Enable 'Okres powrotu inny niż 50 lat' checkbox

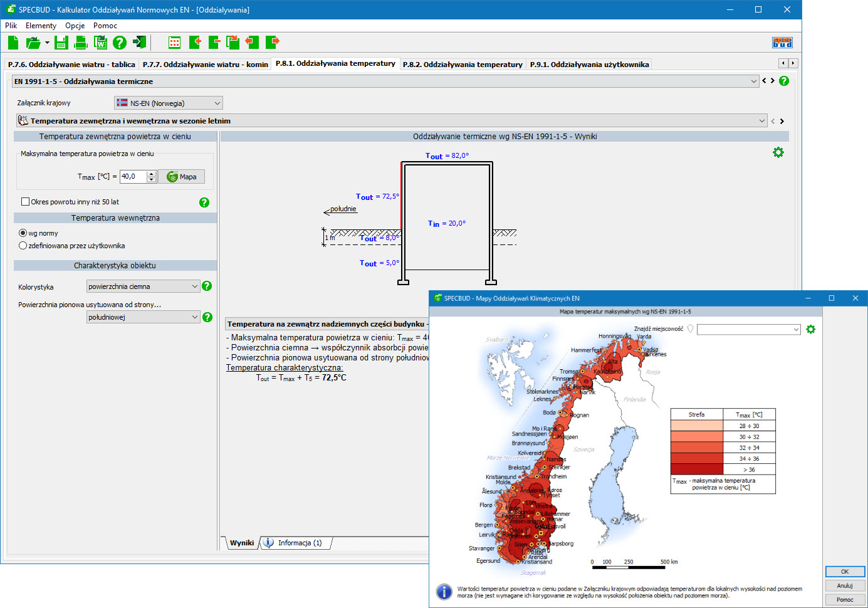[x=26, y=202]
